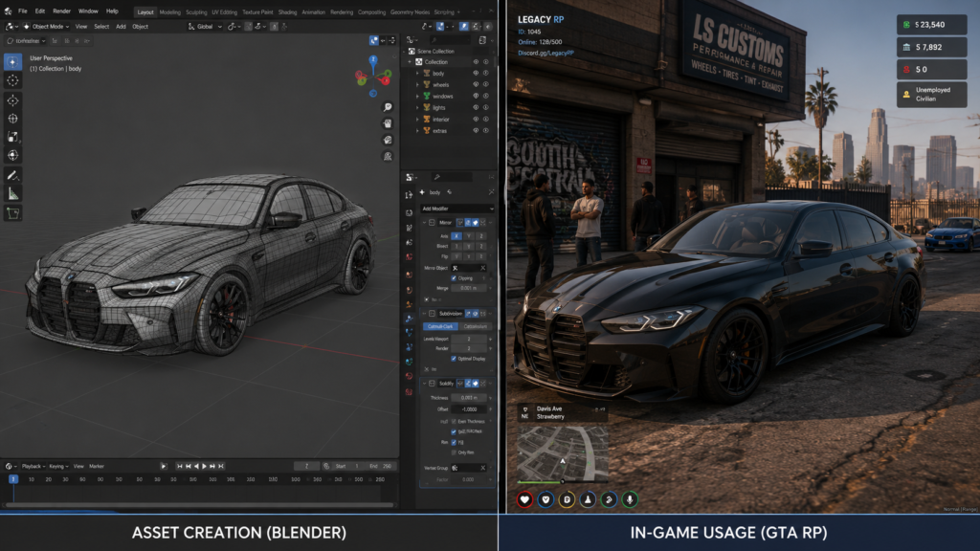980x551 pixels.
Task: Open the Tool properties tab icon
Action: 409,195
